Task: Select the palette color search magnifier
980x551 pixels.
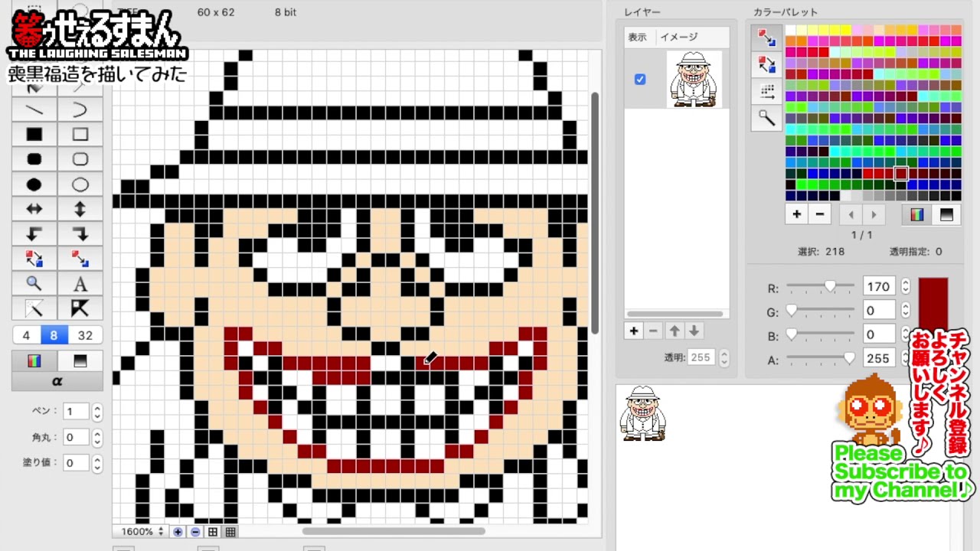Action: pyautogui.click(x=766, y=118)
